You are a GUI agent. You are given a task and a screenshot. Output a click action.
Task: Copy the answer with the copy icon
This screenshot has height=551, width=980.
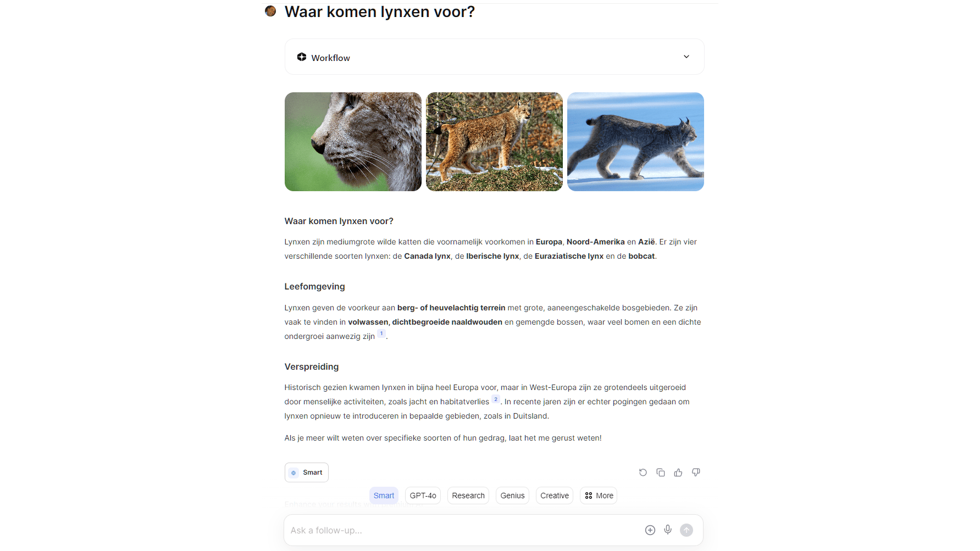click(661, 472)
